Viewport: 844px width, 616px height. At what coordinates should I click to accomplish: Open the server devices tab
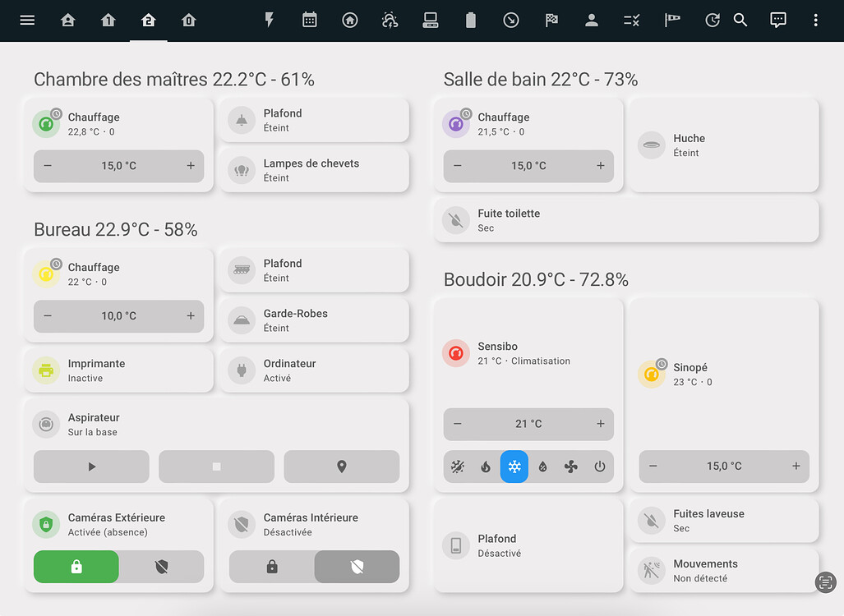[x=430, y=21]
